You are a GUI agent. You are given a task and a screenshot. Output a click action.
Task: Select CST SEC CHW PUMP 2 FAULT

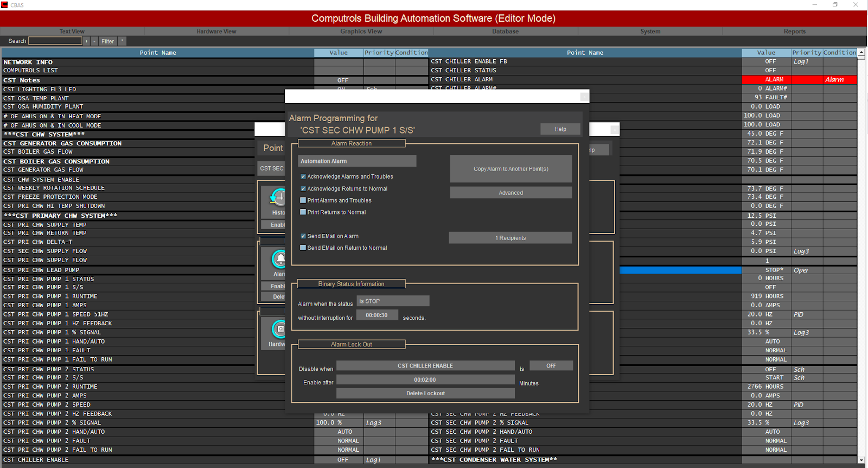pos(585,441)
